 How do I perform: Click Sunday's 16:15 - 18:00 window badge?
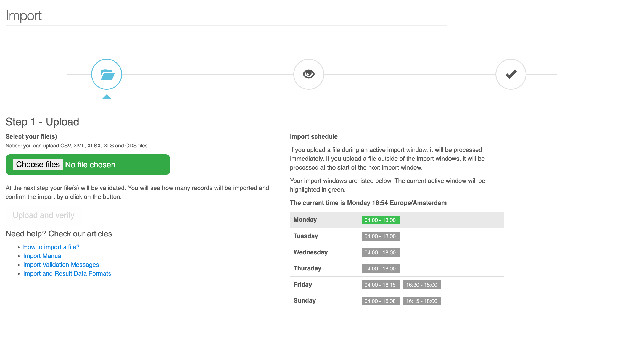tap(422, 301)
